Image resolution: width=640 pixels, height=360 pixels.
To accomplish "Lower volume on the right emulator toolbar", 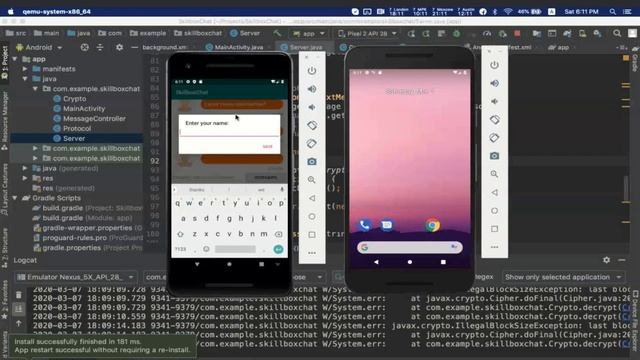I will pyautogui.click(x=494, y=101).
